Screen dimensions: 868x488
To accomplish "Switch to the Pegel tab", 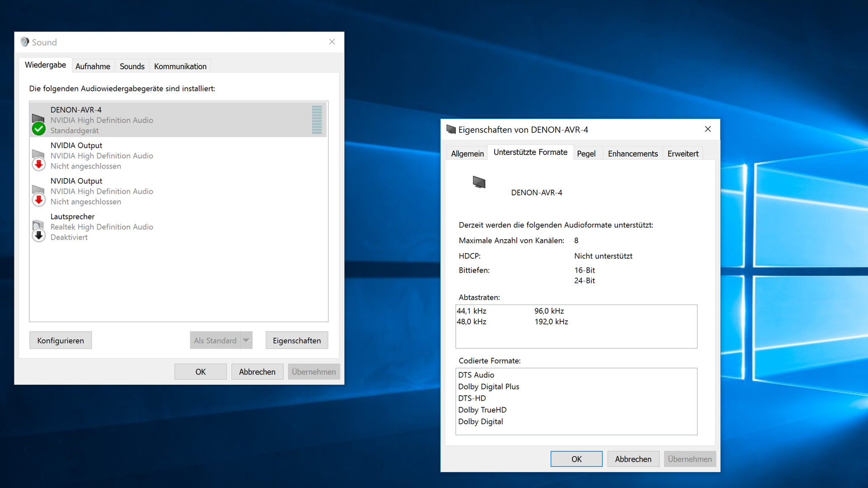I will (x=586, y=154).
